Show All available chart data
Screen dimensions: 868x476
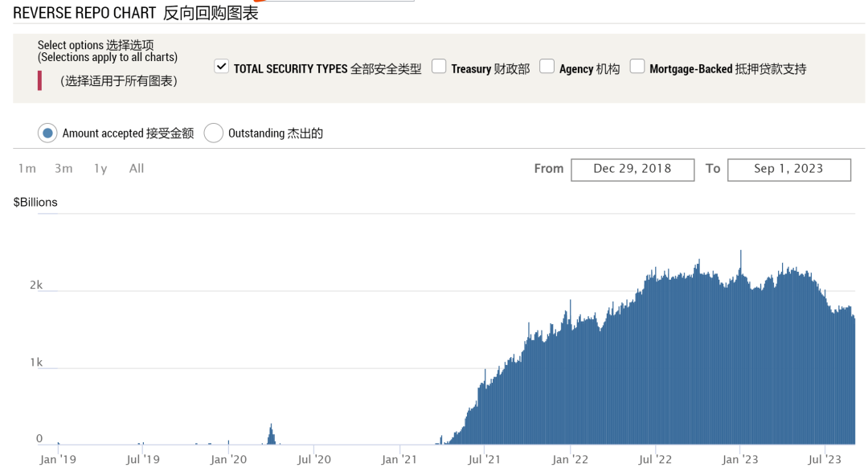137,168
